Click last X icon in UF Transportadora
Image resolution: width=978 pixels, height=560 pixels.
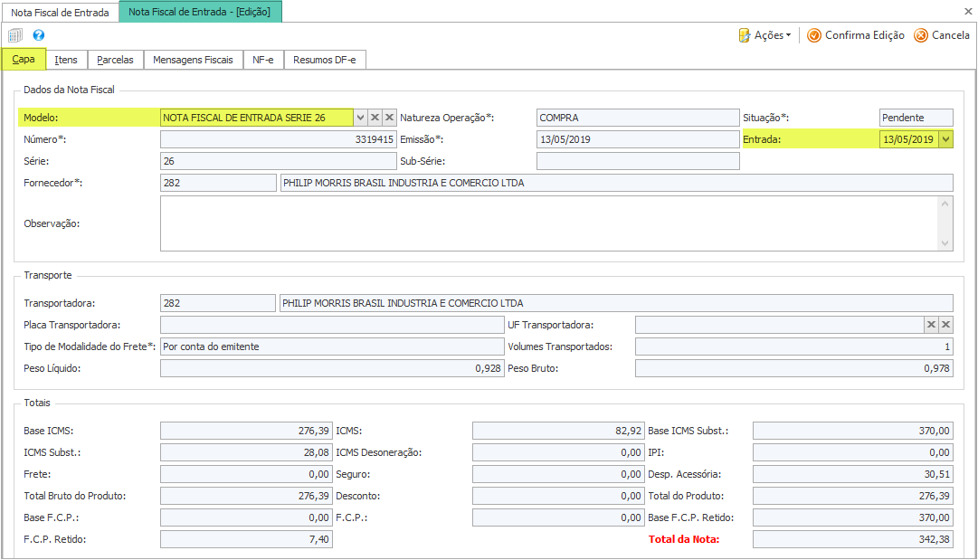pyautogui.click(x=945, y=325)
